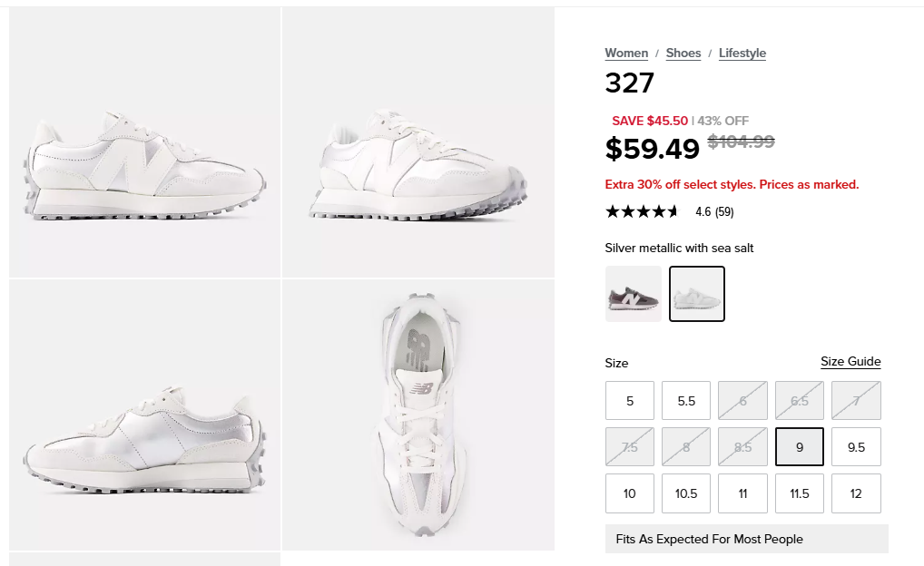This screenshot has width=924, height=566.
Task: Choose size 11.5
Action: tap(800, 493)
